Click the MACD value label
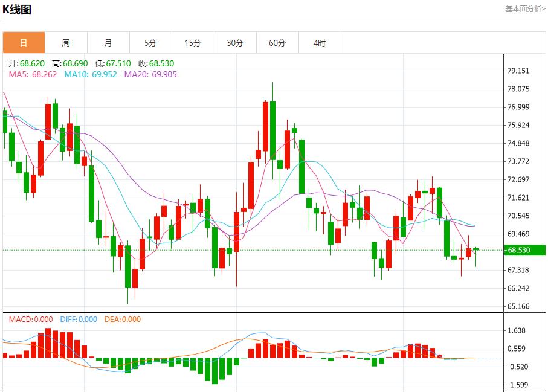 click(x=31, y=320)
